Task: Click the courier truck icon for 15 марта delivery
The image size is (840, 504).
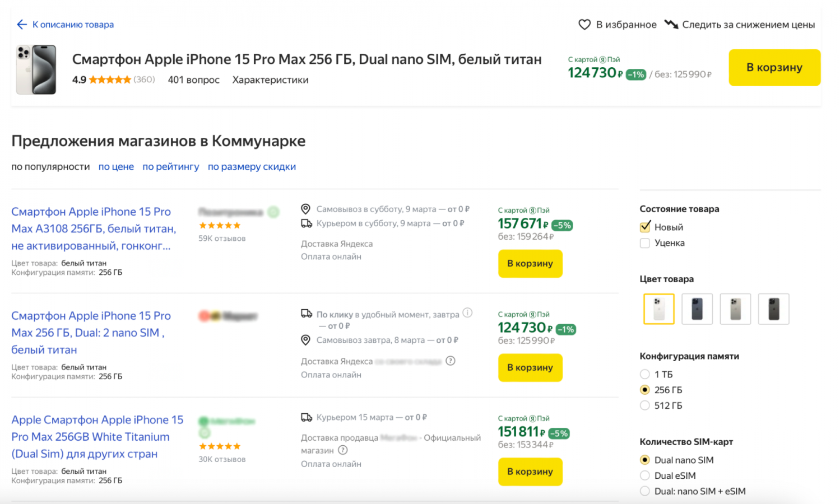Action: (x=307, y=417)
